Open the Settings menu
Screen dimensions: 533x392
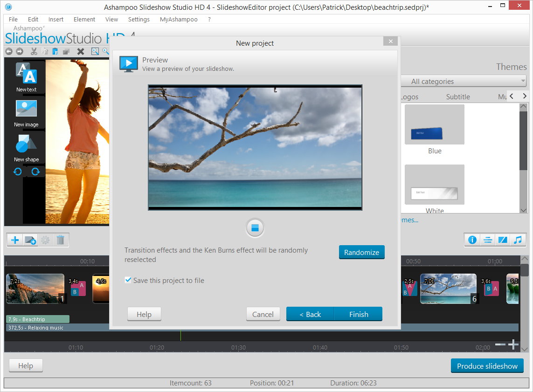pyautogui.click(x=138, y=19)
